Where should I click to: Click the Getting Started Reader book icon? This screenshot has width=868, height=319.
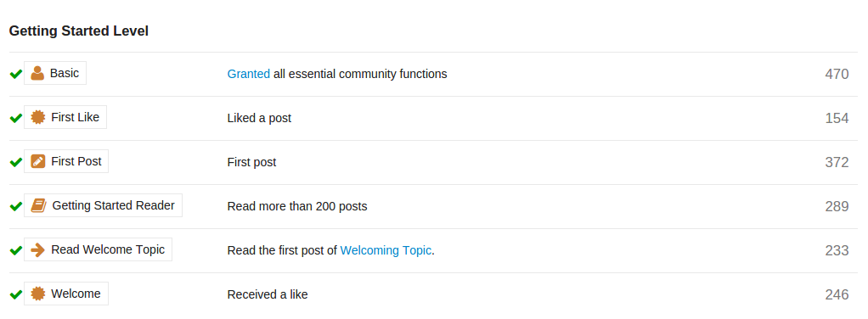pos(38,205)
